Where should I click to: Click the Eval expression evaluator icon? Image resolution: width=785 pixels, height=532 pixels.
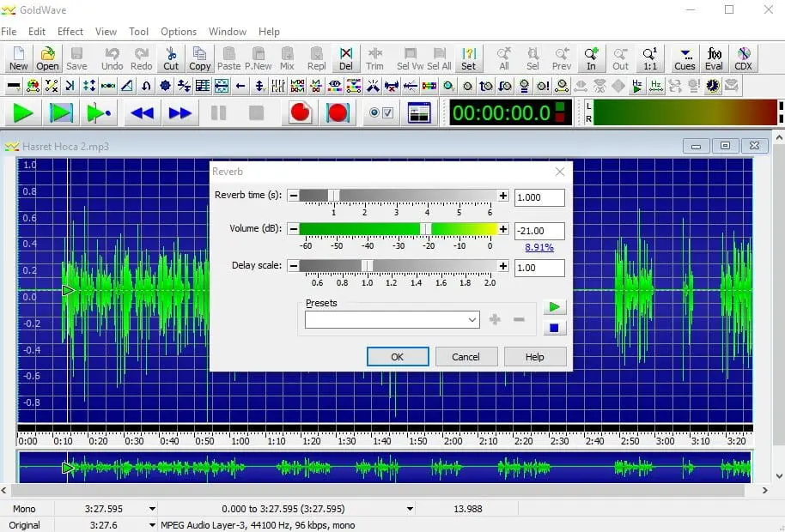pyautogui.click(x=714, y=58)
